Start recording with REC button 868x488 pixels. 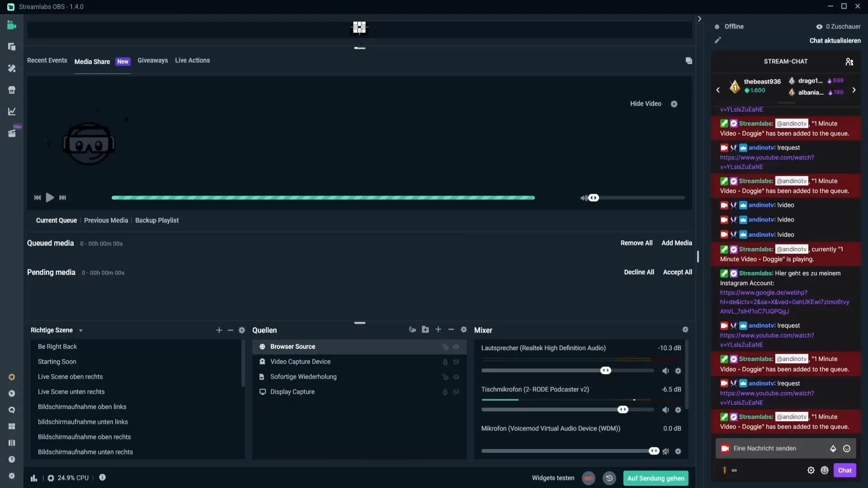(589, 479)
